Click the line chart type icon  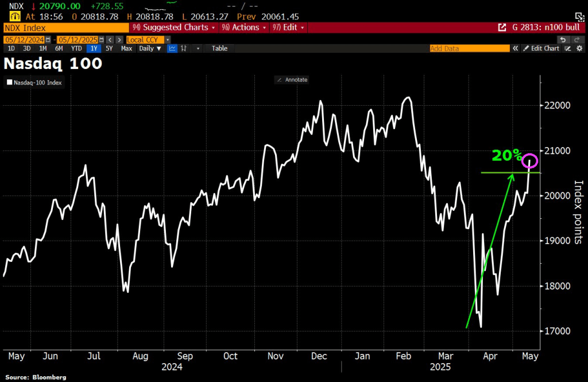[x=172, y=49]
